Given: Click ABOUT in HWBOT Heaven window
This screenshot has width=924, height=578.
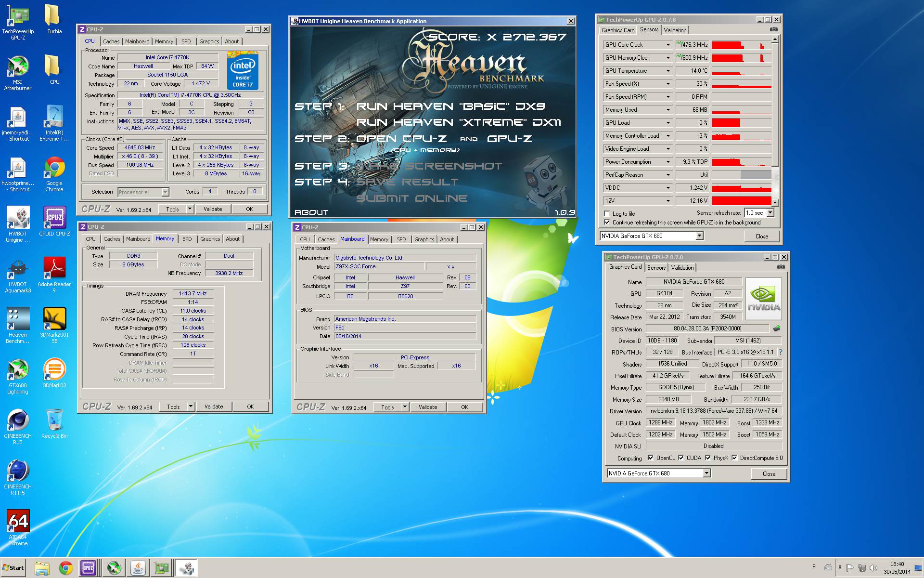Looking at the screenshot, I should [x=311, y=212].
